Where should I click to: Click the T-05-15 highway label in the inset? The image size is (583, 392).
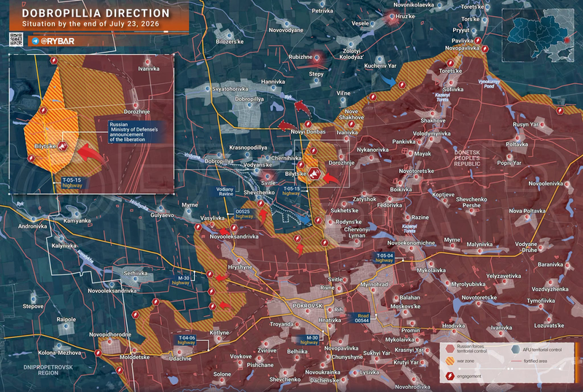tap(72, 182)
